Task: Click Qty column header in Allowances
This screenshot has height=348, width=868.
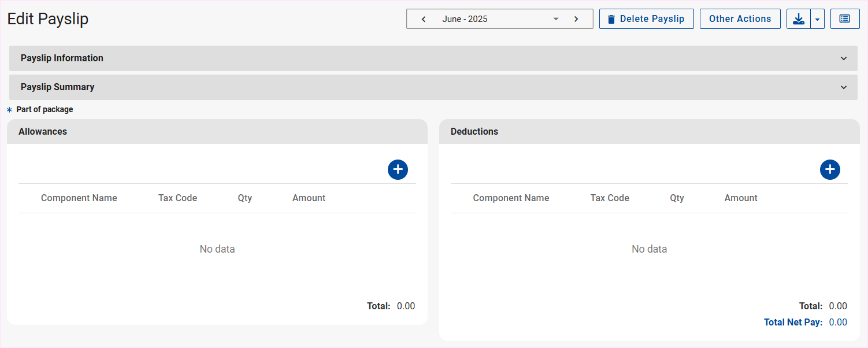Action: pyautogui.click(x=245, y=198)
